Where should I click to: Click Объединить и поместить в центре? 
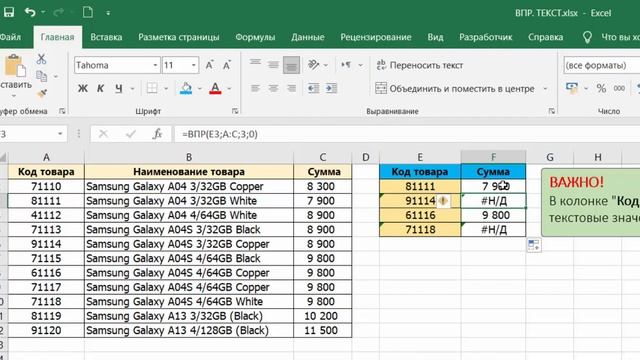(x=455, y=88)
